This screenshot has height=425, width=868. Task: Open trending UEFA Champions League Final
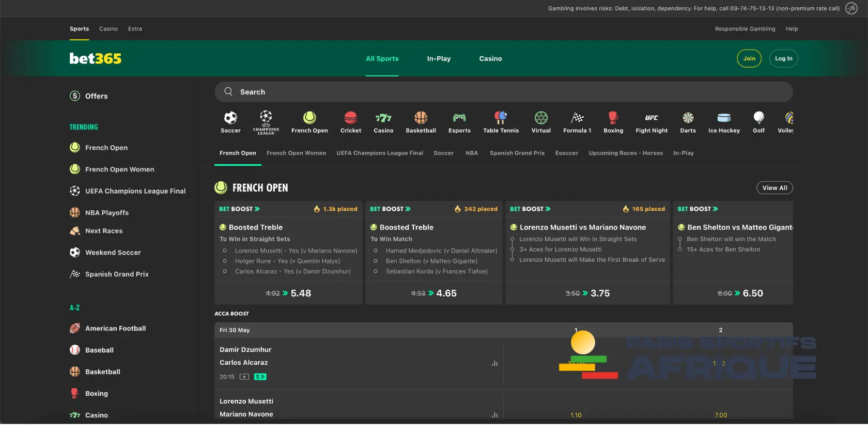pyautogui.click(x=128, y=191)
